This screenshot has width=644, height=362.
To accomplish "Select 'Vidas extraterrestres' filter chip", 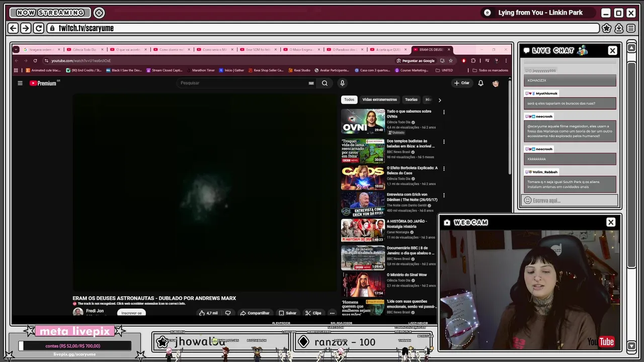I will tap(380, 100).
